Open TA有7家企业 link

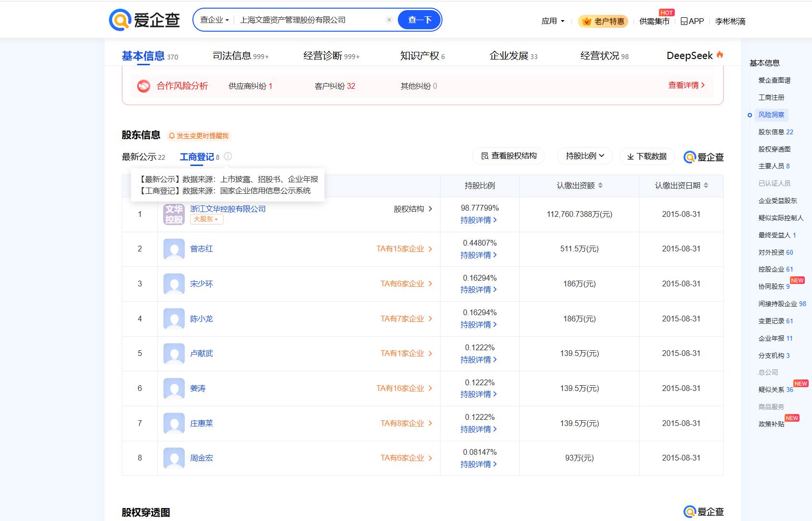tap(406, 319)
